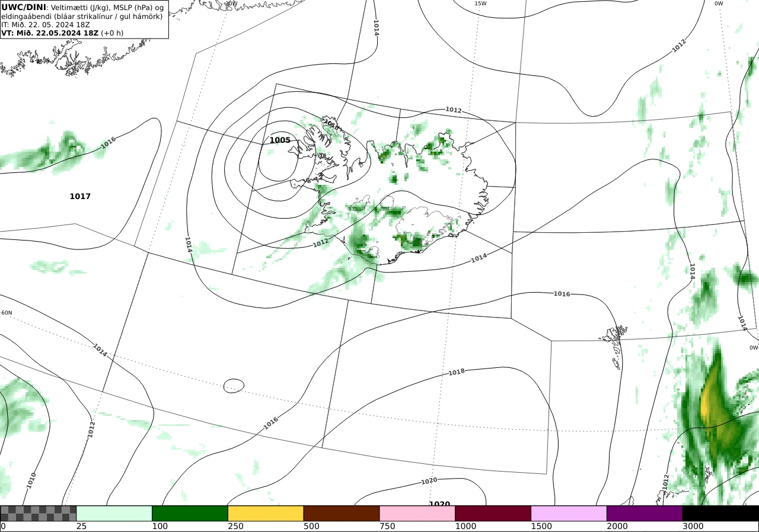759x532 pixels.
Task: Click the gray checkered 0–25 legend swatch
Action: pyautogui.click(x=39, y=513)
